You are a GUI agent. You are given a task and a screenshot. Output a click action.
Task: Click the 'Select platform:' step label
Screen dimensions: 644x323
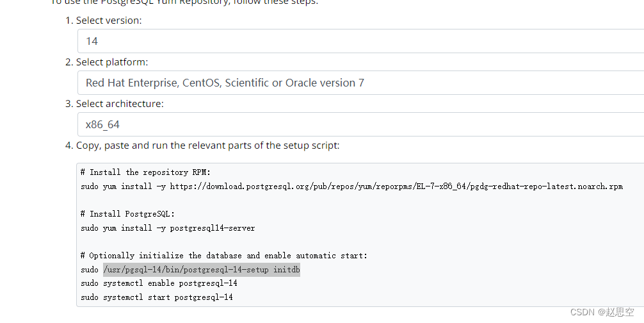(112, 62)
